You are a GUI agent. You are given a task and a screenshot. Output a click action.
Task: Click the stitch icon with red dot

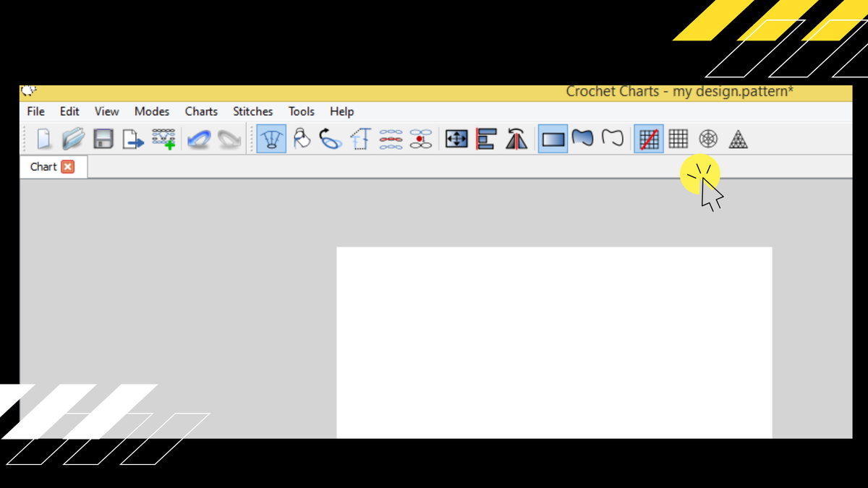point(421,139)
